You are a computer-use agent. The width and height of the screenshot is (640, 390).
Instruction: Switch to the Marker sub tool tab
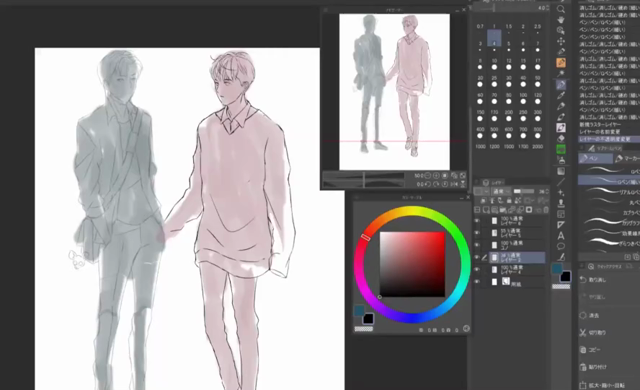coord(627,158)
